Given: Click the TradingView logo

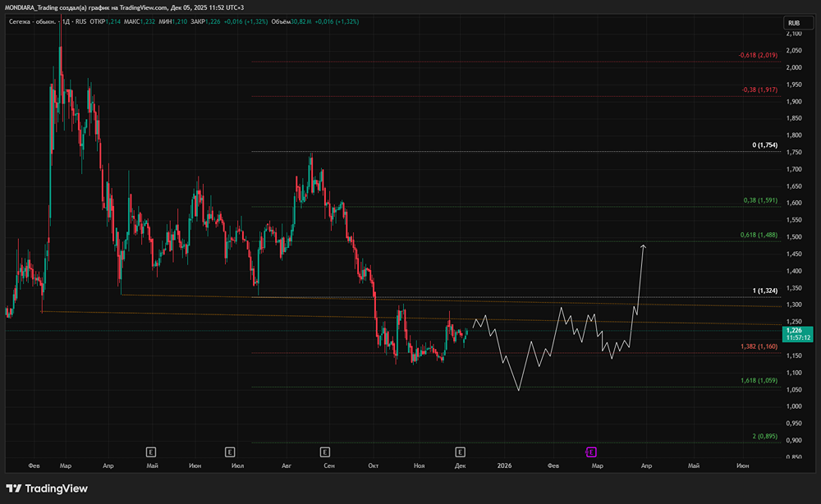Looking at the screenshot, I should (x=46, y=488).
